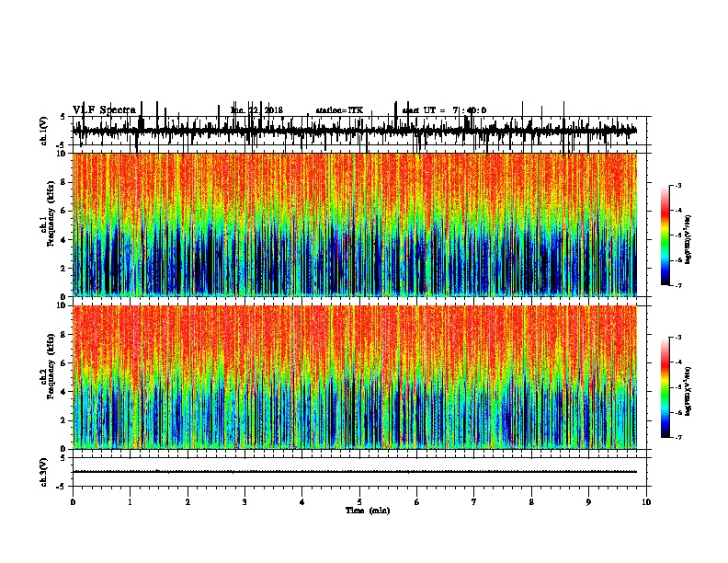728x563 pixels.
Task: Select the ch.1 waveform trace panel
Action: coord(359,131)
